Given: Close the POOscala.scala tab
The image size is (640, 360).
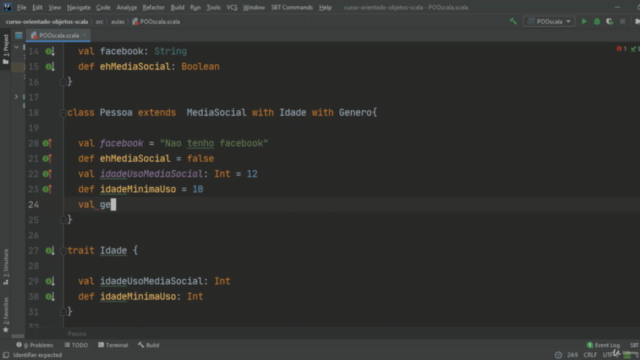Looking at the screenshot, I should [x=84, y=36].
